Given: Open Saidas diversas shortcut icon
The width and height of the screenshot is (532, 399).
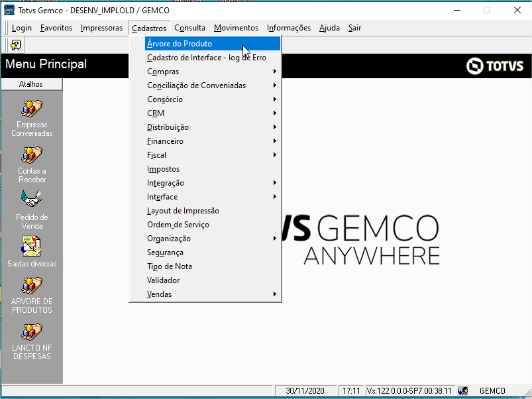Looking at the screenshot, I should (x=32, y=247).
